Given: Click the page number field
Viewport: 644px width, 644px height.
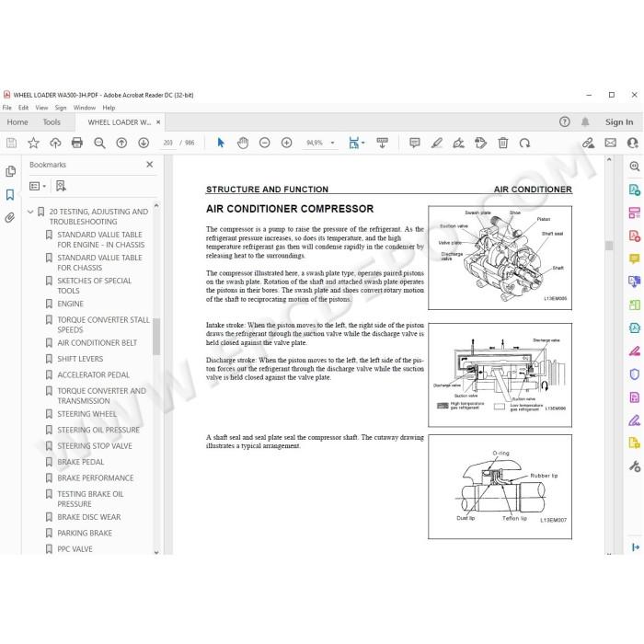Looking at the screenshot, I should 167,143.
